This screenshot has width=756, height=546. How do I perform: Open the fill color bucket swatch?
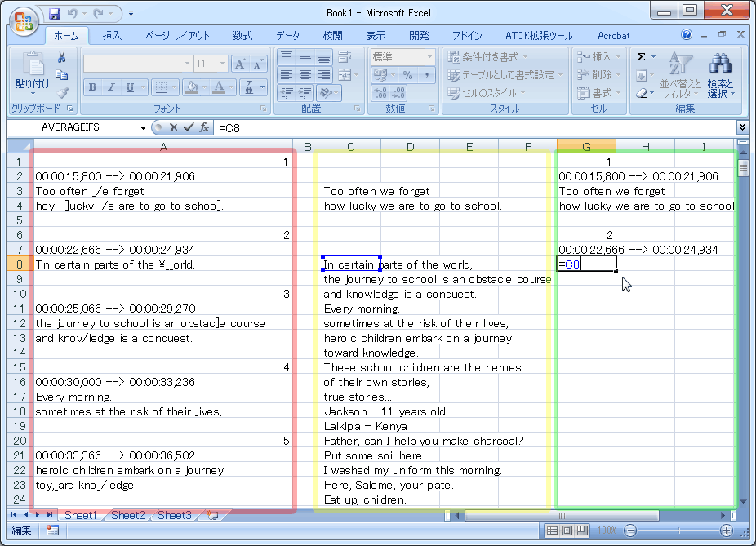point(192,87)
